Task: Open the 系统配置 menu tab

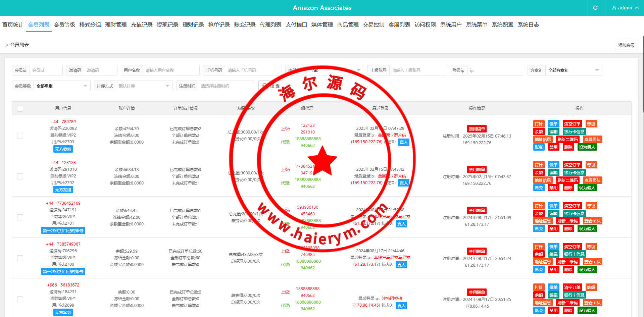Action: (x=502, y=25)
